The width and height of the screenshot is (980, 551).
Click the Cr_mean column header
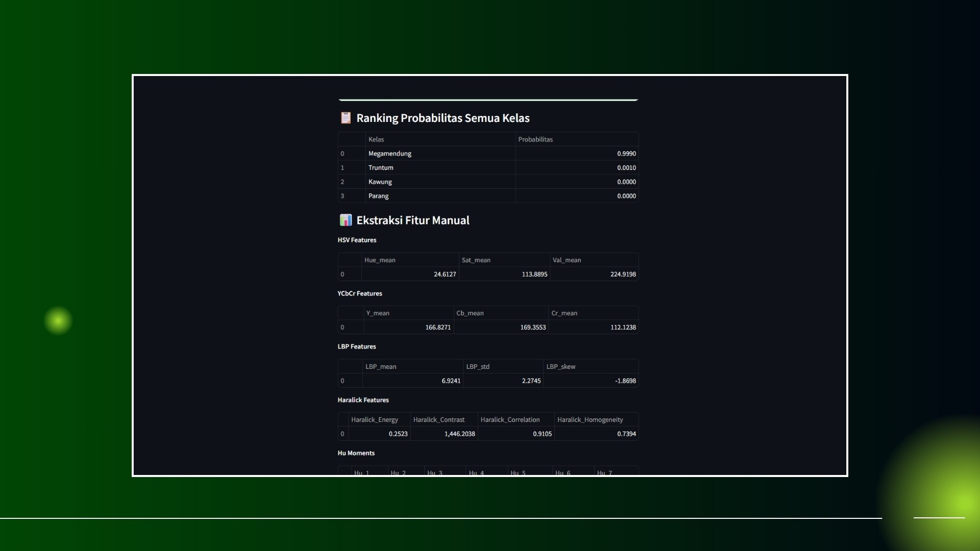point(564,313)
